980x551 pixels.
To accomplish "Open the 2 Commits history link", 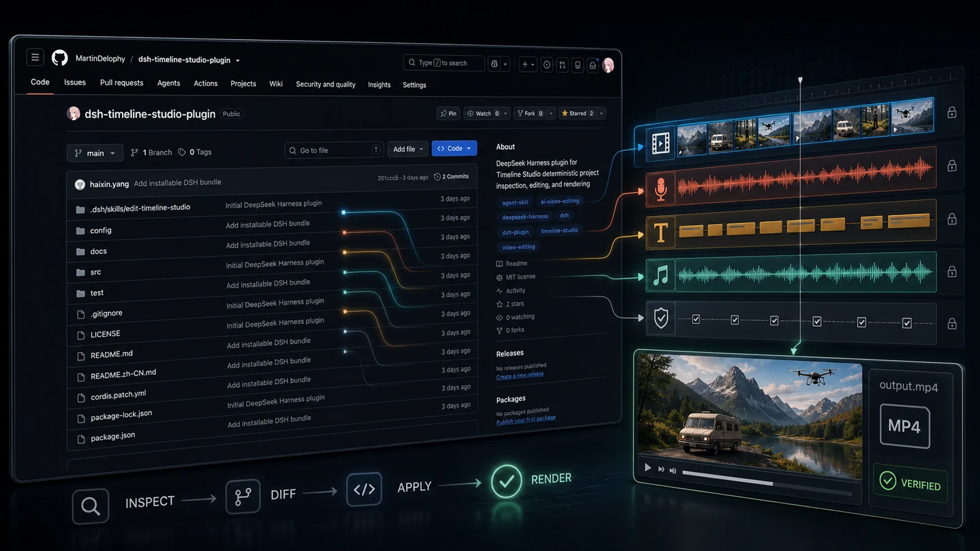I will click(451, 176).
